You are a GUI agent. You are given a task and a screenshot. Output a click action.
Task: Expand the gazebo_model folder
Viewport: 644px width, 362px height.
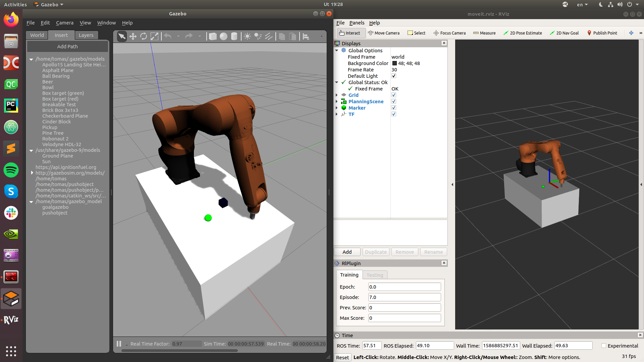tap(32, 201)
